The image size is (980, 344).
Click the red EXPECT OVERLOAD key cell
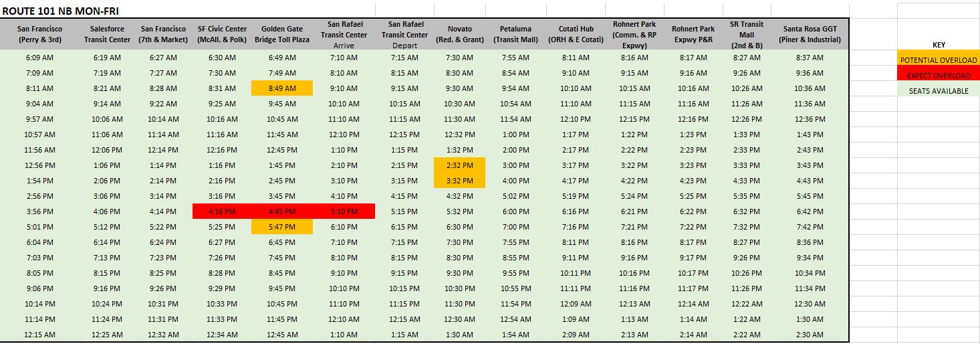[938, 76]
